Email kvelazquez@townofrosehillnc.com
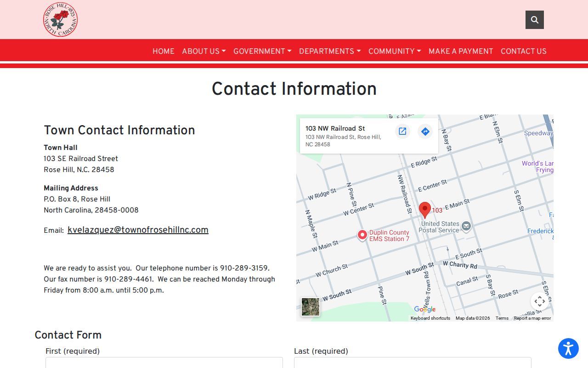Viewport: 588px width, 368px height. pos(138,230)
